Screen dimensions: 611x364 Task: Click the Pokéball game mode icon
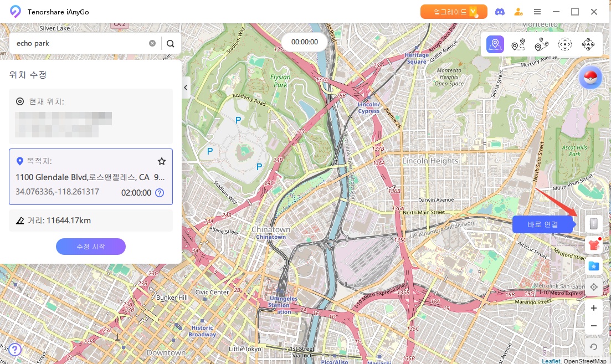590,77
